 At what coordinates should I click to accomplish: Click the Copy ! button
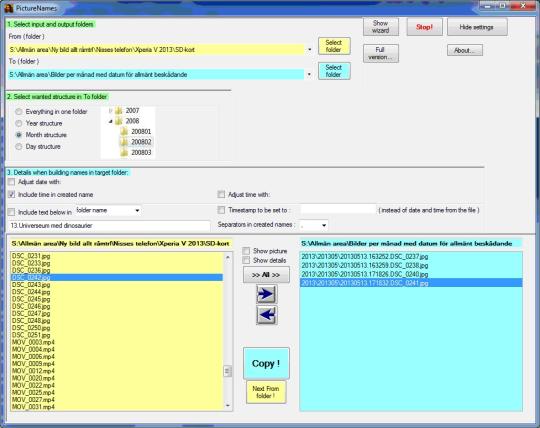(x=266, y=363)
